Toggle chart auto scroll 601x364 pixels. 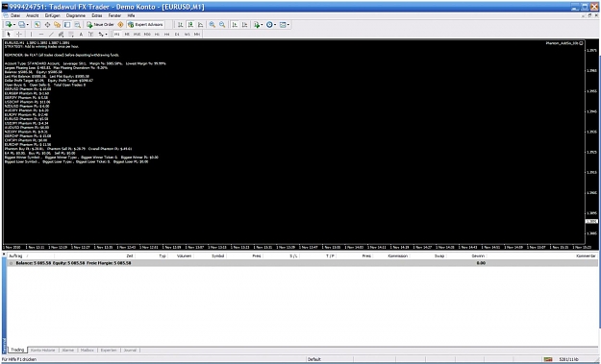[x=235, y=25]
